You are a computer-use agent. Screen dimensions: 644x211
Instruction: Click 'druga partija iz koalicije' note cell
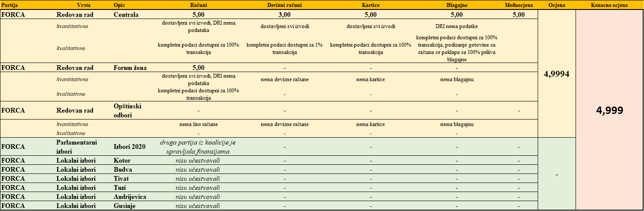[x=198, y=146]
